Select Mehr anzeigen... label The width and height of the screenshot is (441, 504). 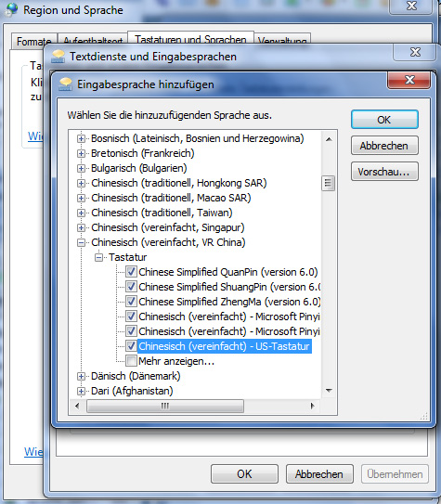coord(176,361)
